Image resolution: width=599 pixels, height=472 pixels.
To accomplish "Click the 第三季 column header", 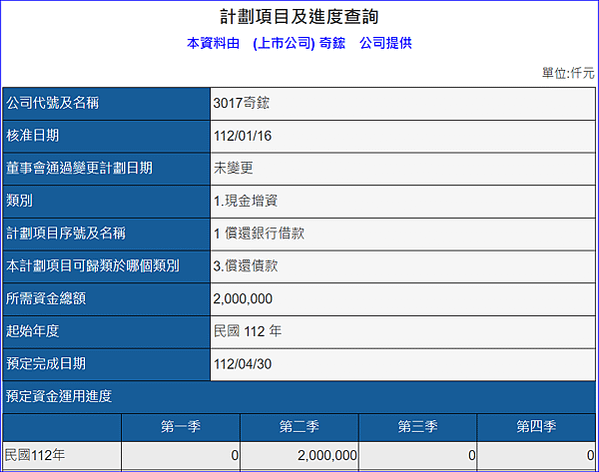I will (418, 427).
